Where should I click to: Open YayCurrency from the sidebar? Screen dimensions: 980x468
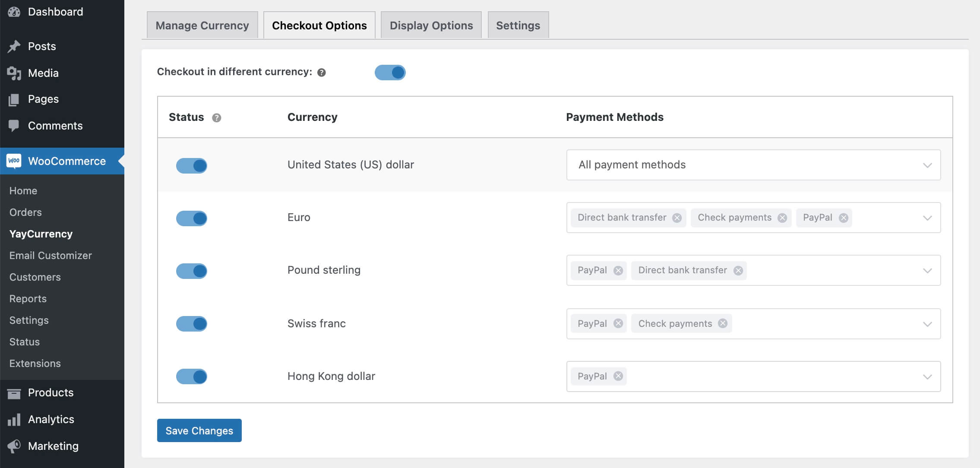(x=41, y=234)
